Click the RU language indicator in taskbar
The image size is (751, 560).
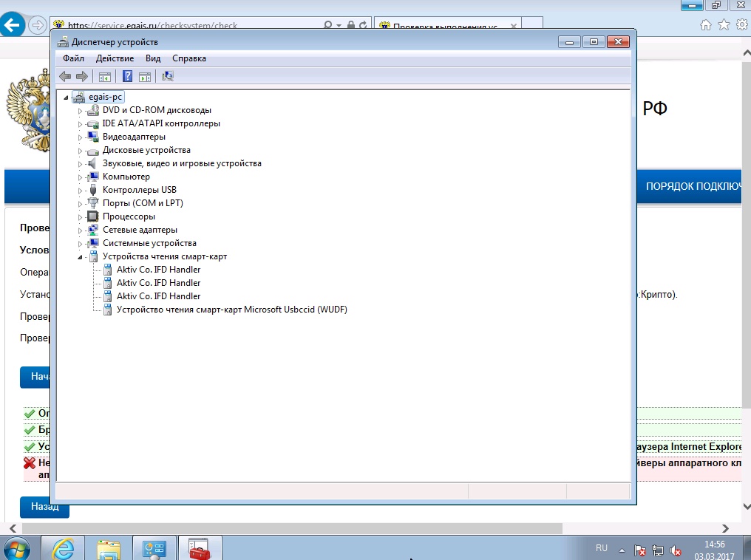(601, 548)
